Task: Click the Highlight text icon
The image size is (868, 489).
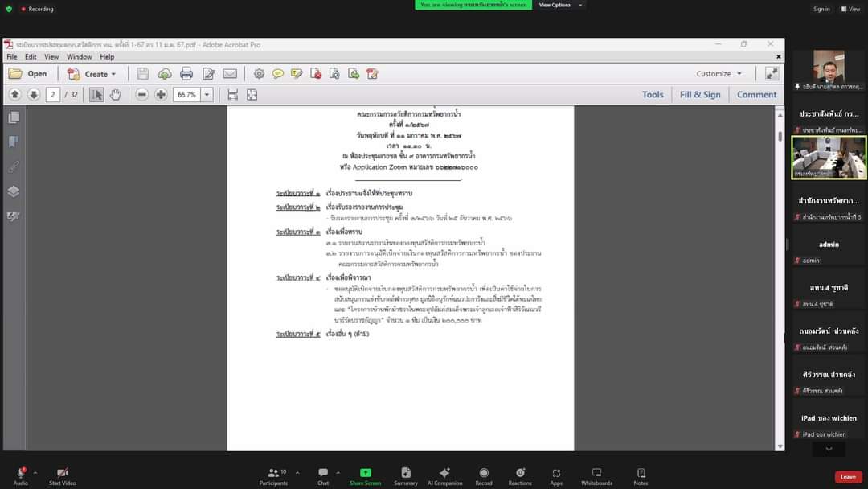Action: 297,74
